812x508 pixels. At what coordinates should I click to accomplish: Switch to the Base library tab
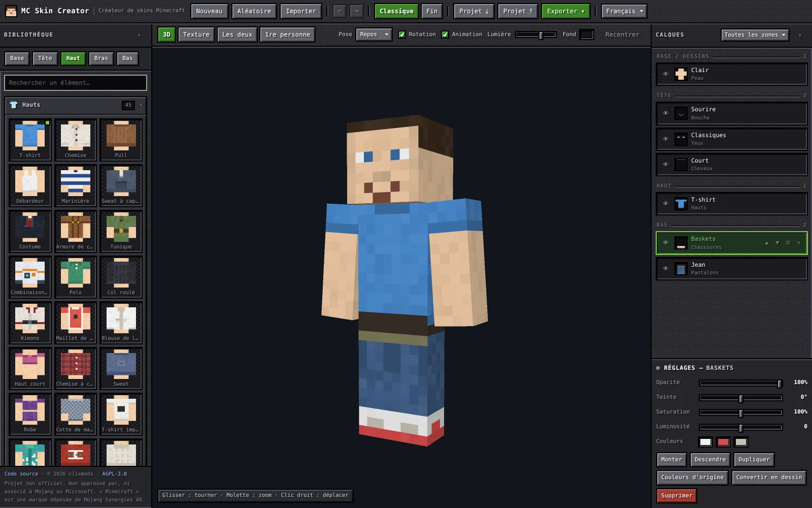click(17, 58)
